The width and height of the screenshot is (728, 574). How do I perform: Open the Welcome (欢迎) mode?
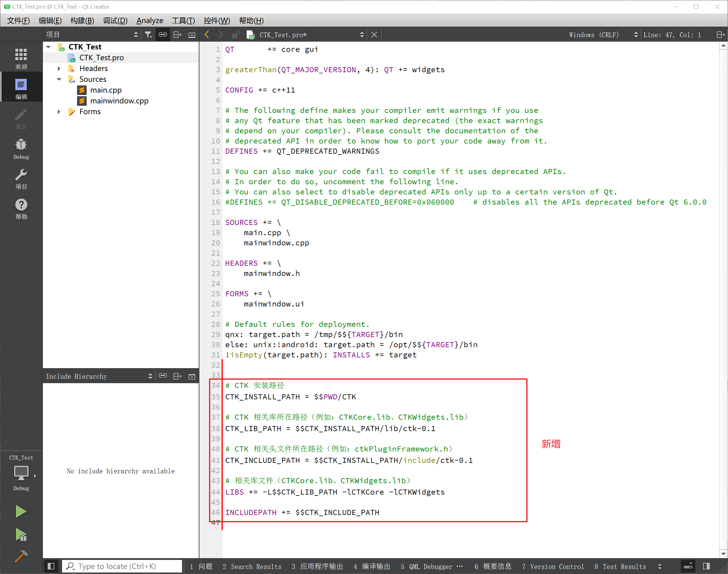[x=21, y=58]
